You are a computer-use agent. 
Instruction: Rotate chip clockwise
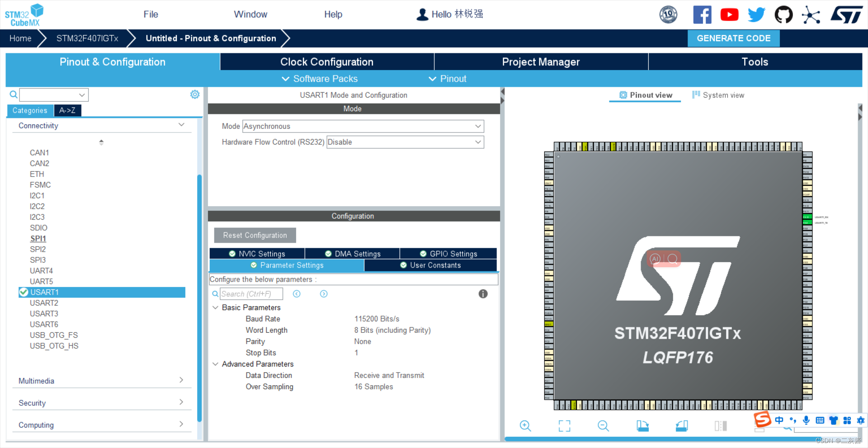642,425
